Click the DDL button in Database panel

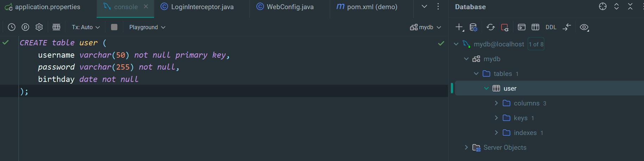pyautogui.click(x=551, y=27)
